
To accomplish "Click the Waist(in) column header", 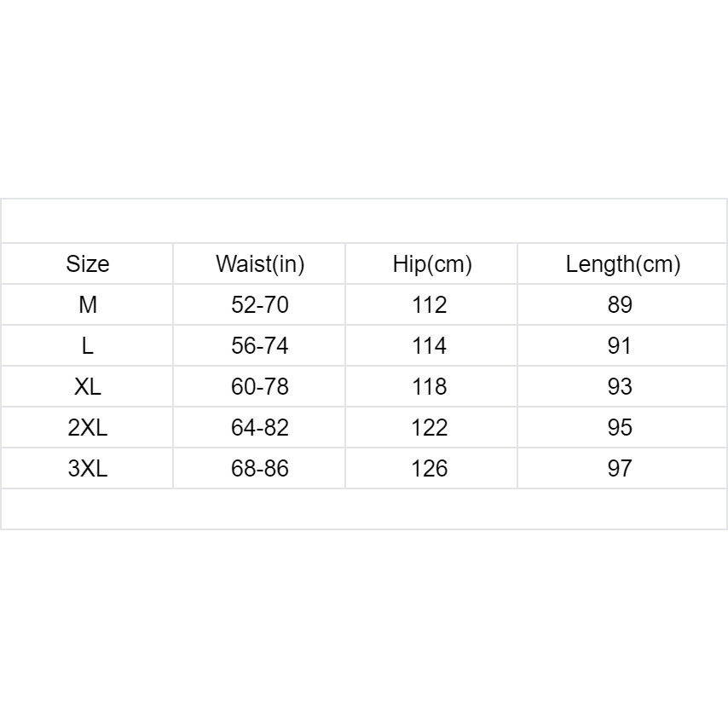I will [260, 264].
